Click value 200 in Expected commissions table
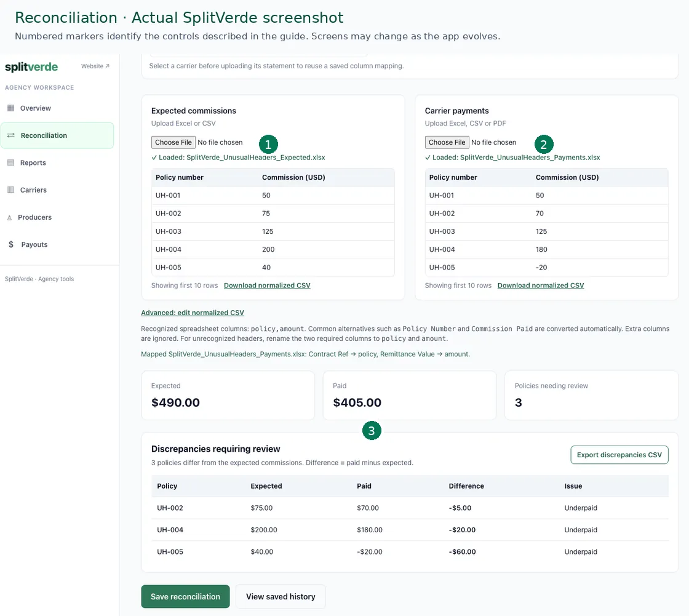Screen dimensions: 689x616 [268, 249]
